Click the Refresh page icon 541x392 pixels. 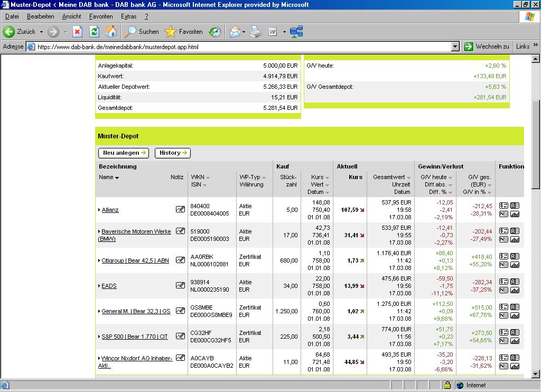94,32
